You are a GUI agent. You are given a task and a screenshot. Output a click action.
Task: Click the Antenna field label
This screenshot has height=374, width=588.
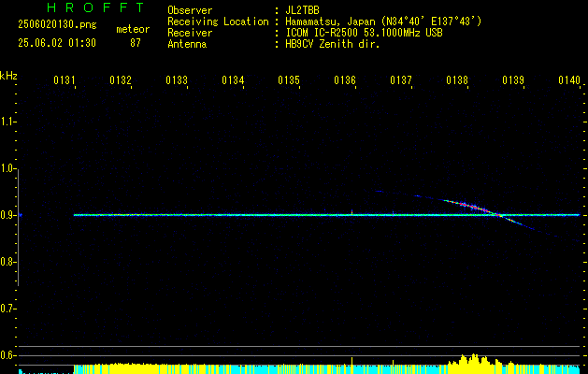tap(187, 44)
